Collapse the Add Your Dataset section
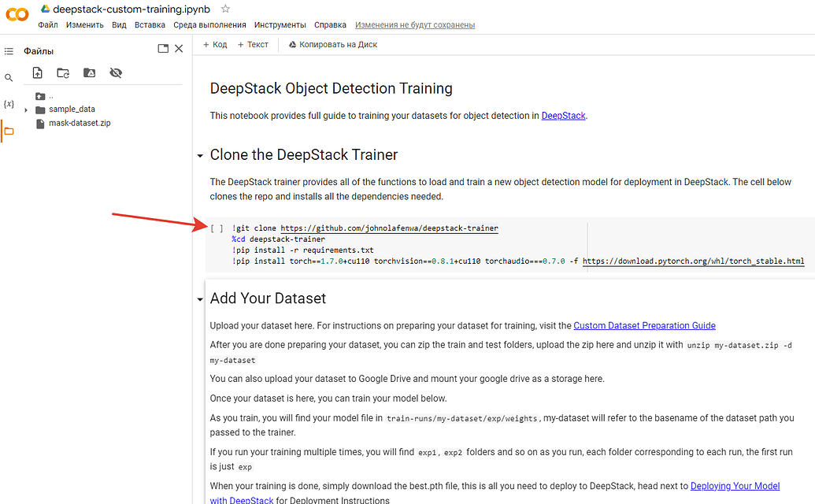815x504 pixels. tap(200, 298)
